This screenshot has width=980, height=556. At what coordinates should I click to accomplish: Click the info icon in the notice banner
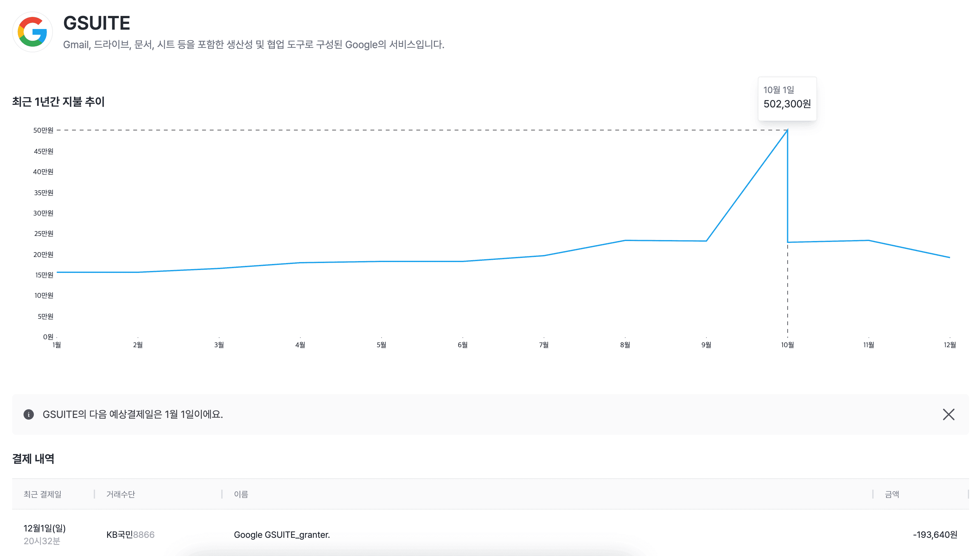[x=29, y=414]
